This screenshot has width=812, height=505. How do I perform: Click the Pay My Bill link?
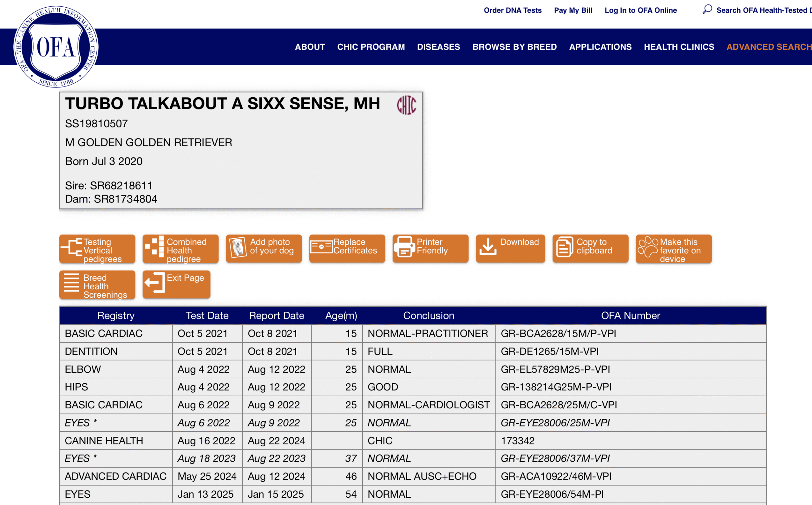click(573, 10)
